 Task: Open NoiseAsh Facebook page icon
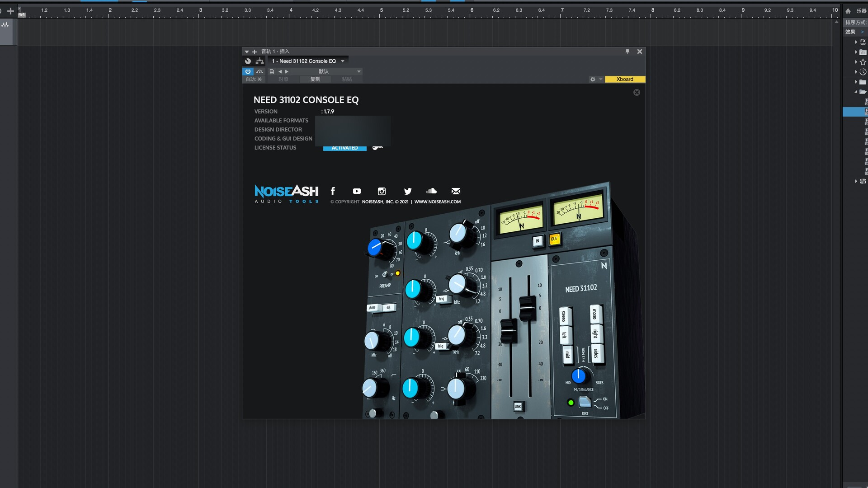tap(333, 191)
